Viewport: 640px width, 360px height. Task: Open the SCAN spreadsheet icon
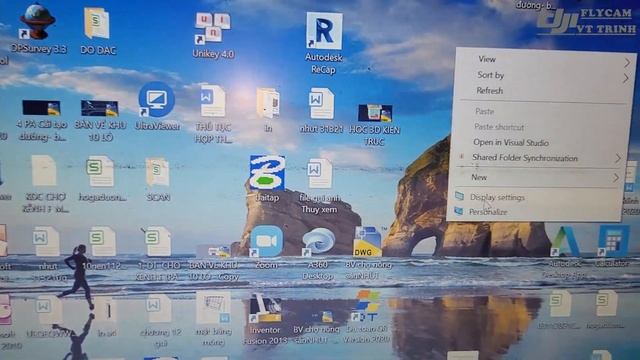pyautogui.click(x=157, y=172)
